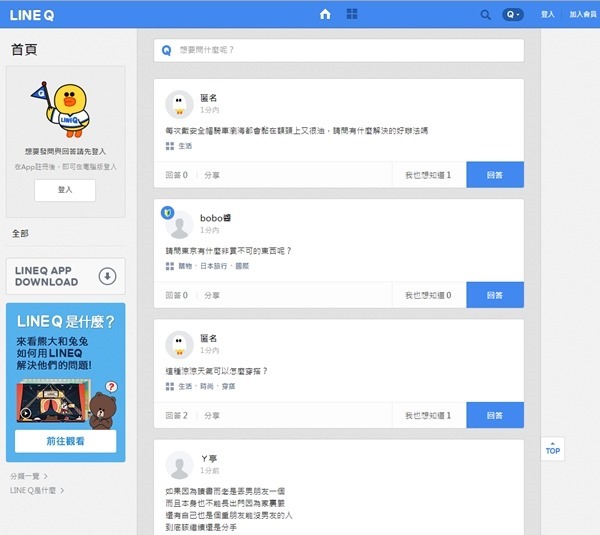Click the Y亭 user avatar
Screen dimensions: 600x535
178,464
